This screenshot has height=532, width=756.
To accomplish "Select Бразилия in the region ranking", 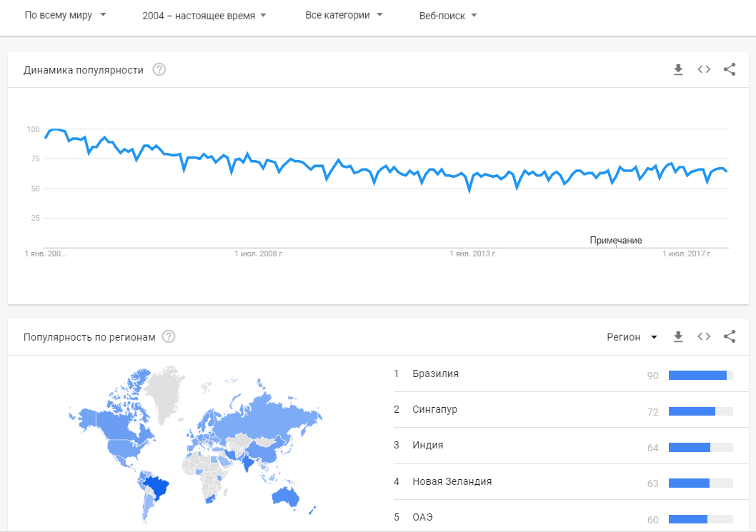I will tap(435, 373).
